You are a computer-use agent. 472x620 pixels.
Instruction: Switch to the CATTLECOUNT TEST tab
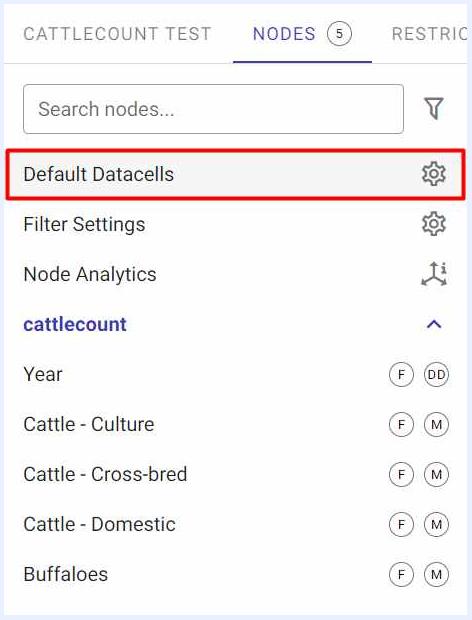pyautogui.click(x=117, y=34)
